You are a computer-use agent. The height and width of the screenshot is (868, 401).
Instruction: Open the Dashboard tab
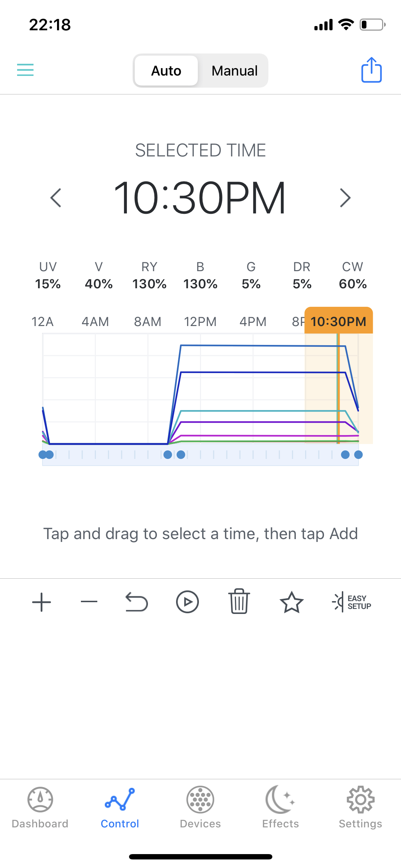[40, 807]
